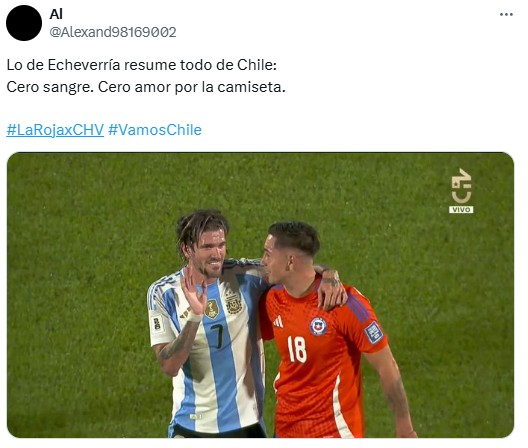Click the Adidas logo on red jersey
Viewport: 528px width, 448px height.
click(x=278, y=322)
